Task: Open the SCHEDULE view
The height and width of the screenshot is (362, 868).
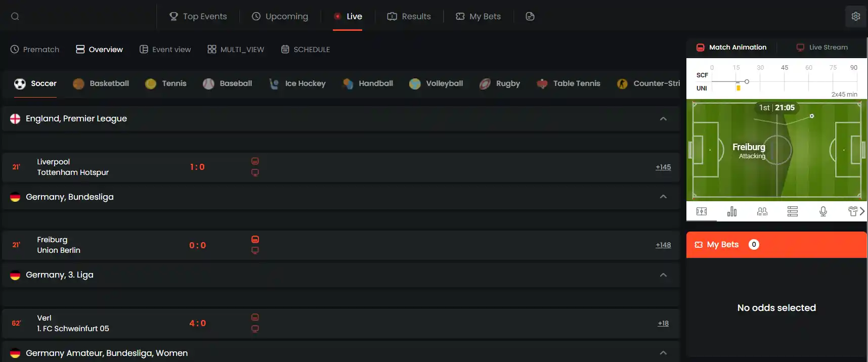Action: pyautogui.click(x=306, y=49)
